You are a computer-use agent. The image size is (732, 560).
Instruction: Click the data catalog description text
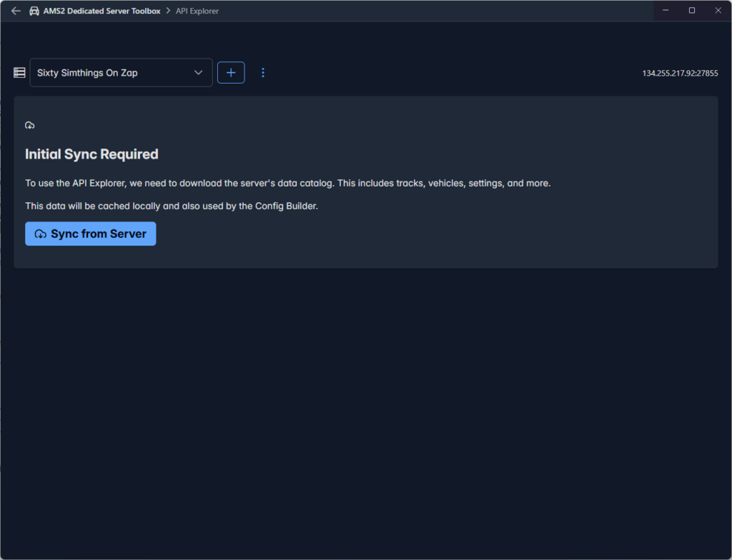pos(287,184)
